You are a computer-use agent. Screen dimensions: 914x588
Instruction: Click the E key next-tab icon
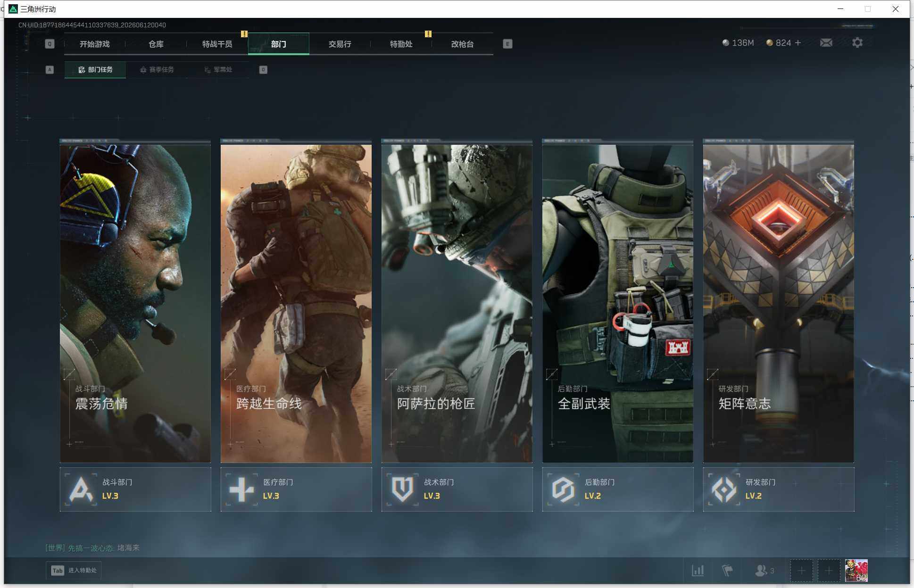507,44
